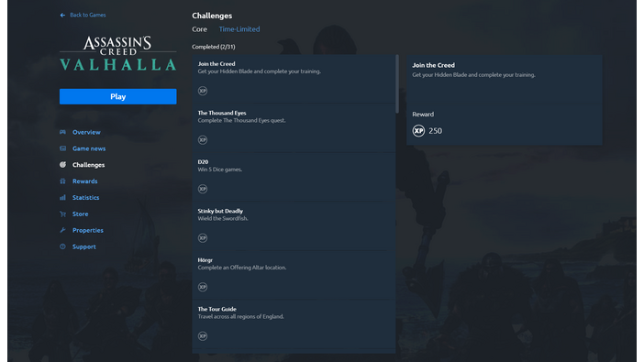Click XP icon under Join the Creed challenge

(203, 91)
